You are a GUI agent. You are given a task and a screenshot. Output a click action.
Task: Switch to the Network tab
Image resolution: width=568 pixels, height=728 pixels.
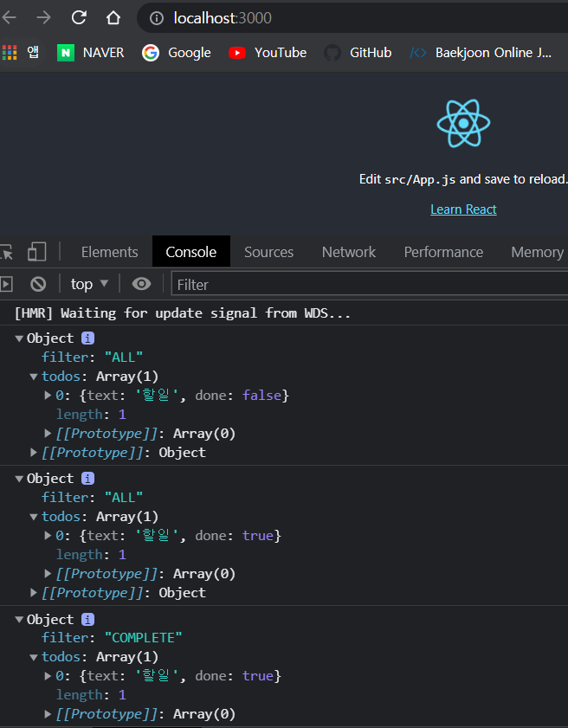(x=349, y=252)
